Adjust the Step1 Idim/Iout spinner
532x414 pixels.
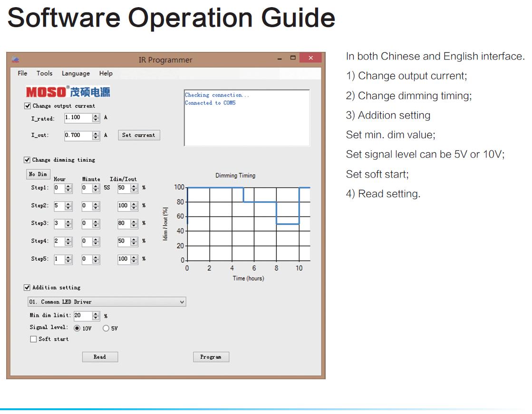(x=135, y=188)
